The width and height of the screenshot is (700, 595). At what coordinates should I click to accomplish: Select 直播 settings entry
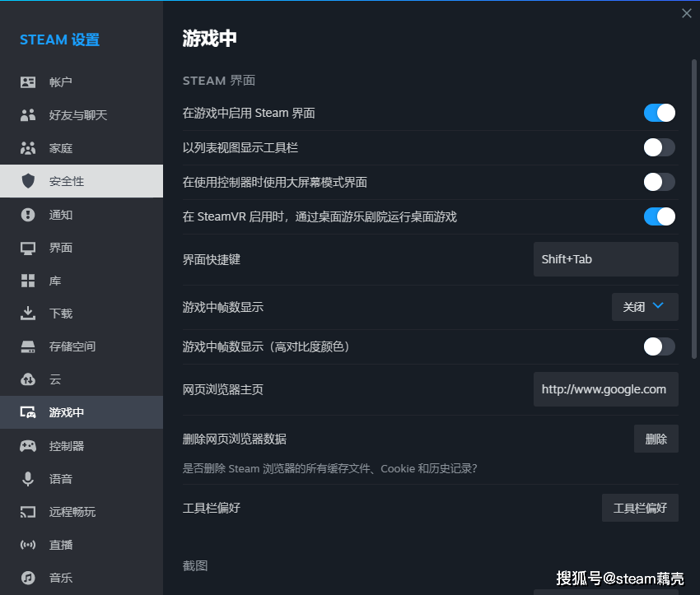click(x=82, y=545)
